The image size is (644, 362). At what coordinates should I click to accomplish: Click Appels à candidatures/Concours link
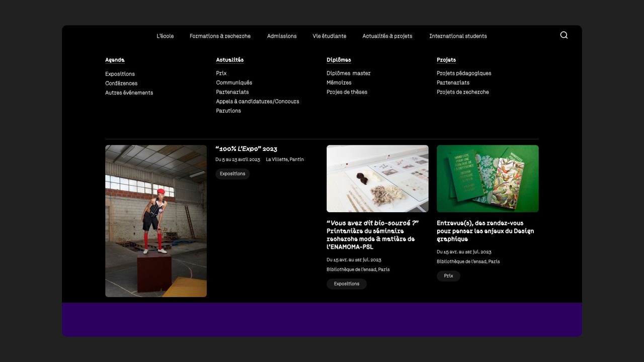pos(257,102)
